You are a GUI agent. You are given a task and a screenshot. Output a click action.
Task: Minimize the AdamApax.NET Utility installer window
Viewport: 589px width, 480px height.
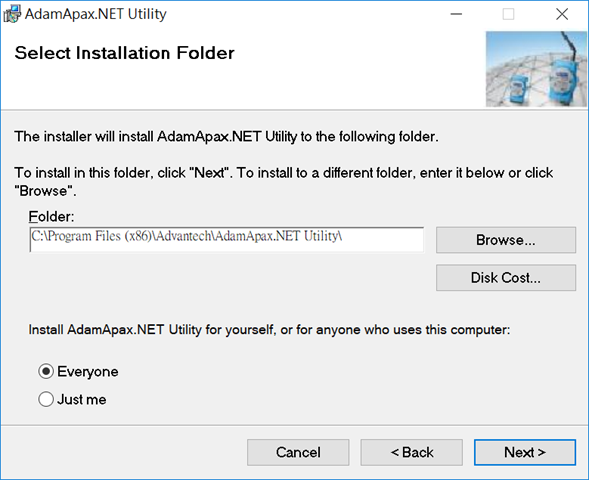click(x=456, y=14)
